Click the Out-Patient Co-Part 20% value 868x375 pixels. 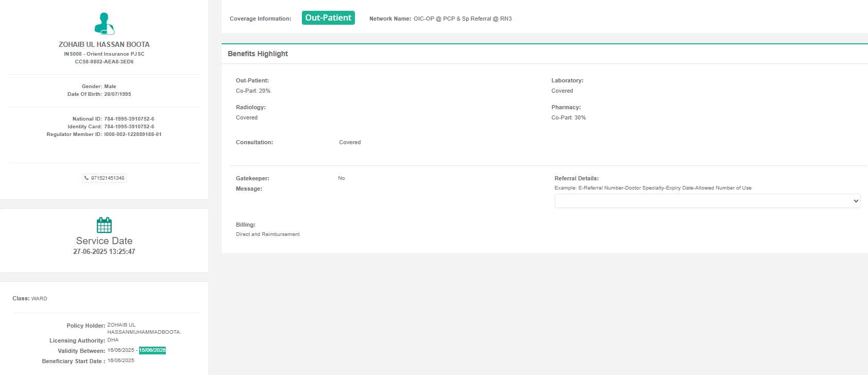[253, 91]
